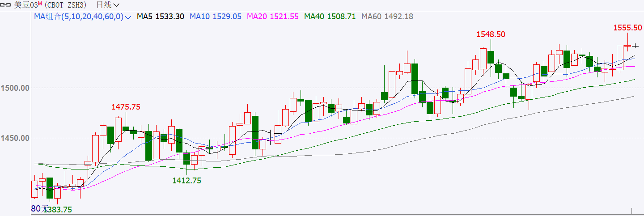The image size is (644, 216).
Task: Click the 1475.75 peak price label
Action: coord(126,107)
